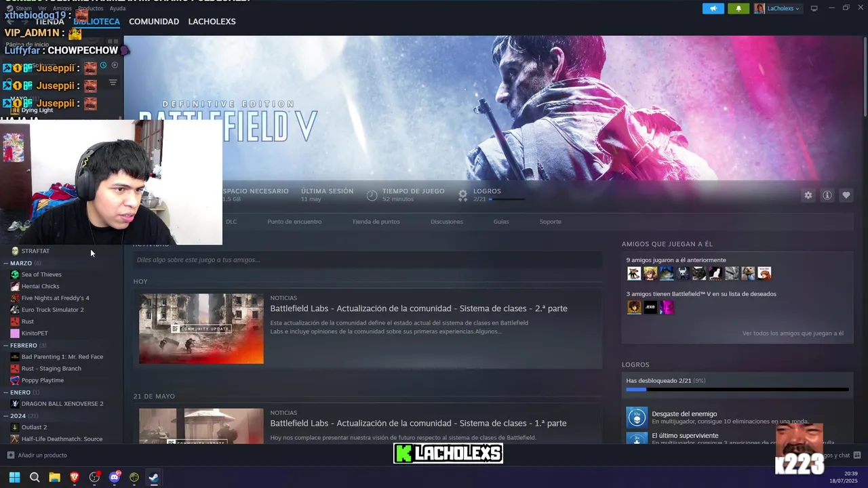Viewport: 868px width, 488px height.
Task: Go to the COMUNIDAD section
Action: point(154,22)
